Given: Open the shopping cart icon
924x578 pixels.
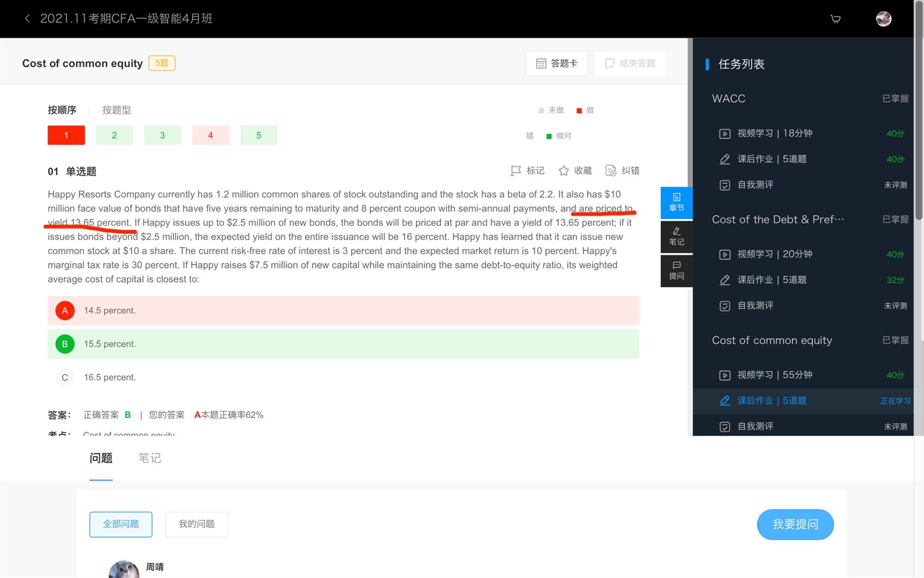Looking at the screenshot, I should coord(835,18).
